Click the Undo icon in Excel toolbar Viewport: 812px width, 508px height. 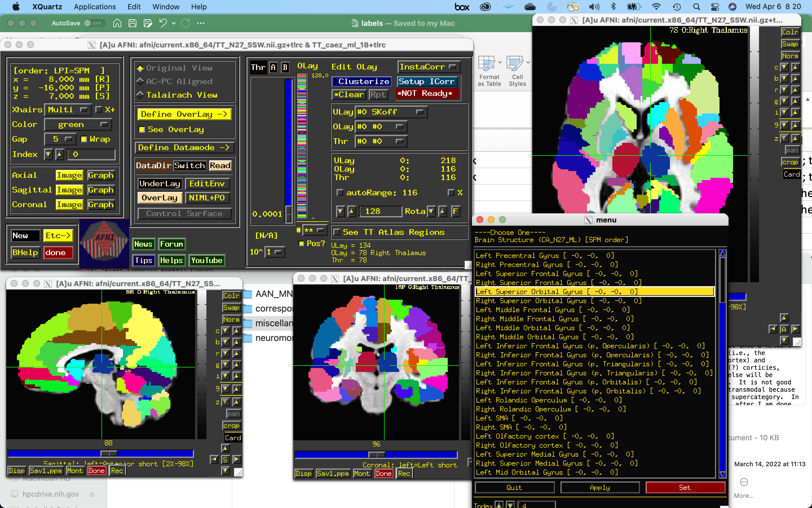click(x=163, y=23)
